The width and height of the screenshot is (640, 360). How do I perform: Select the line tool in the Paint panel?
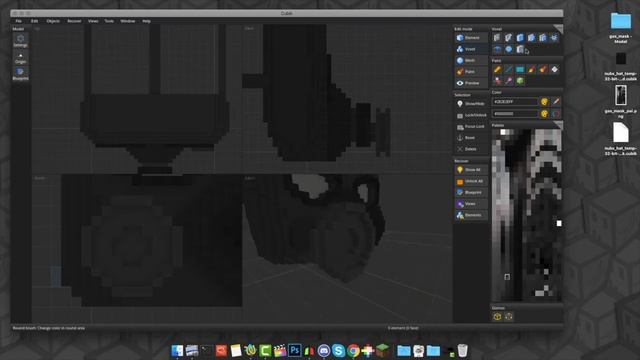coord(509,69)
